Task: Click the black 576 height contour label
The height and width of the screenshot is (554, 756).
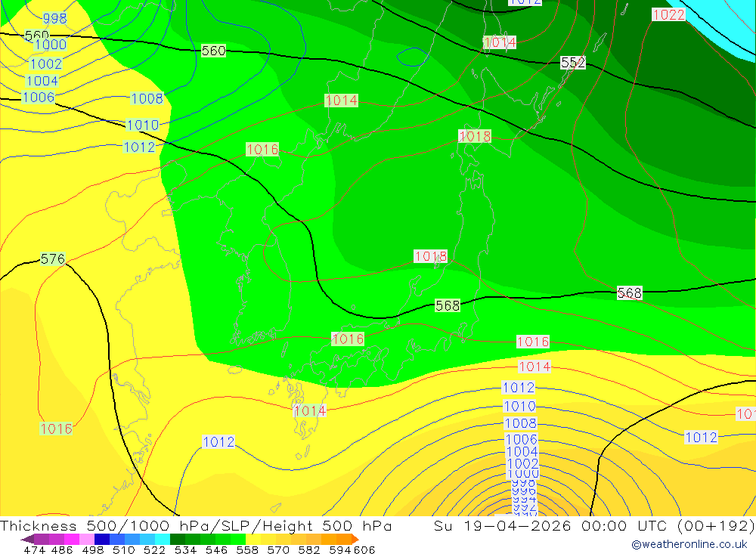Action: [x=53, y=259]
